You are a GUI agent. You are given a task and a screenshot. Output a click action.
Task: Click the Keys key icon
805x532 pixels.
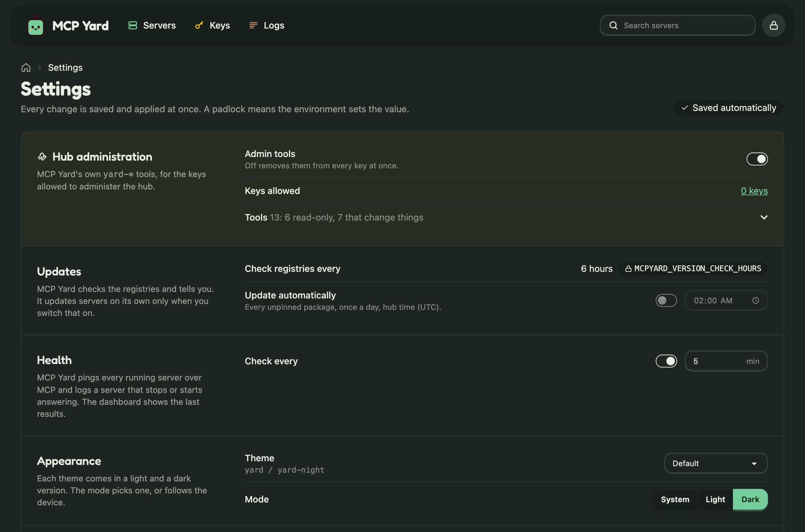(199, 25)
